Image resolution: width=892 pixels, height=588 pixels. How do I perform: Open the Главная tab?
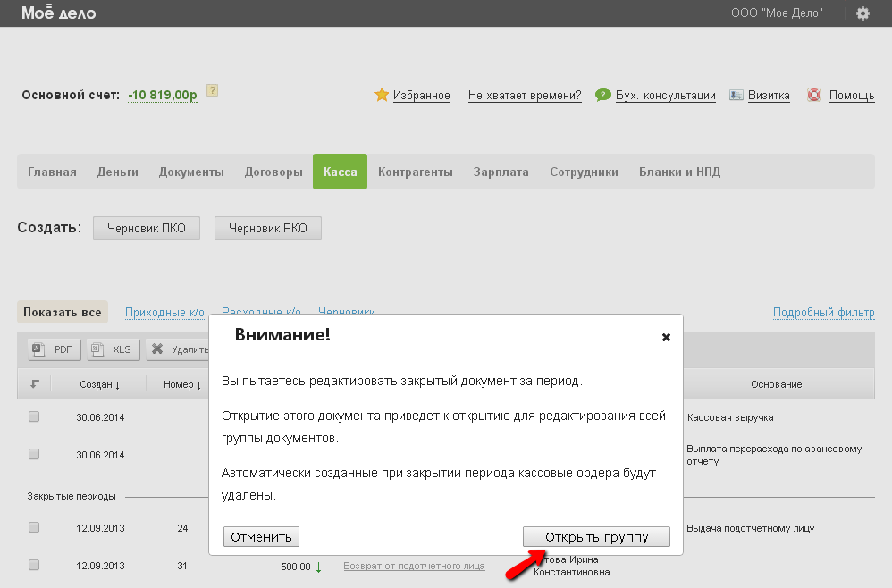point(52,172)
